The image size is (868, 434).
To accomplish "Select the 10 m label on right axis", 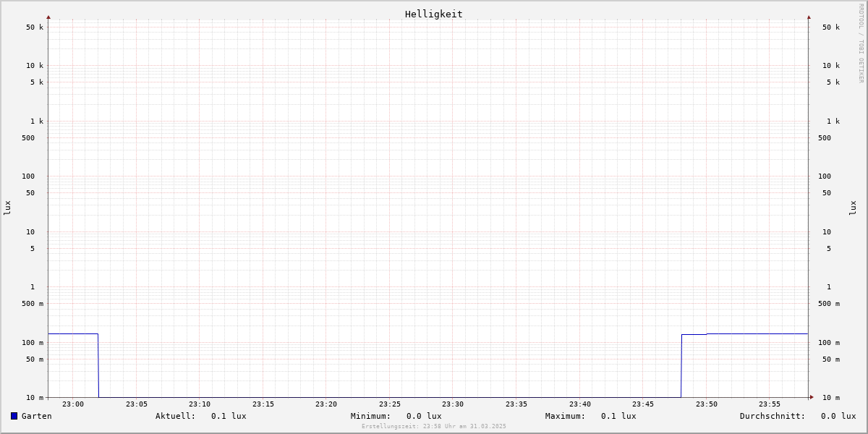I will pyautogui.click(x=831, y=398).
